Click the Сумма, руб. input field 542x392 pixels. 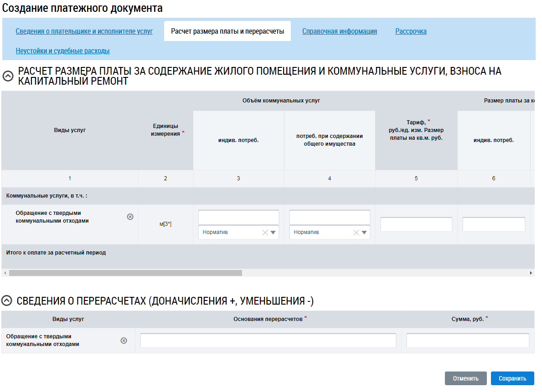click(468, 341)
